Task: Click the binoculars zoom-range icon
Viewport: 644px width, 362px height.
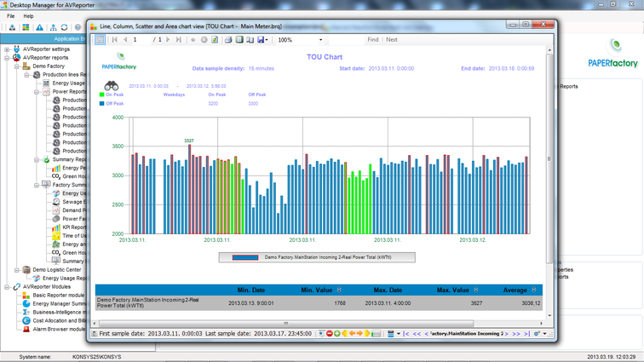Action: click(112, 85)
